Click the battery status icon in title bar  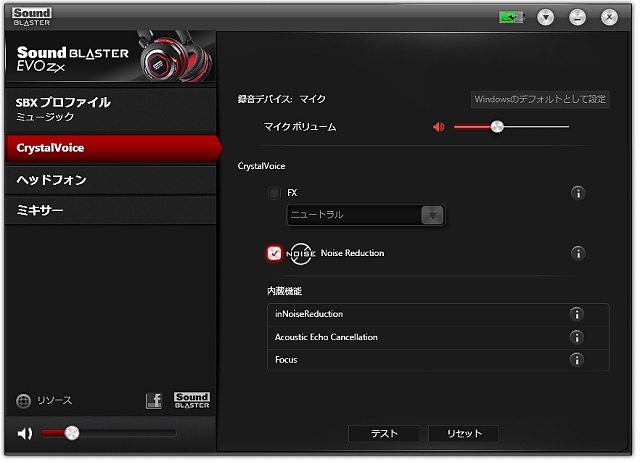pos(511,18)
